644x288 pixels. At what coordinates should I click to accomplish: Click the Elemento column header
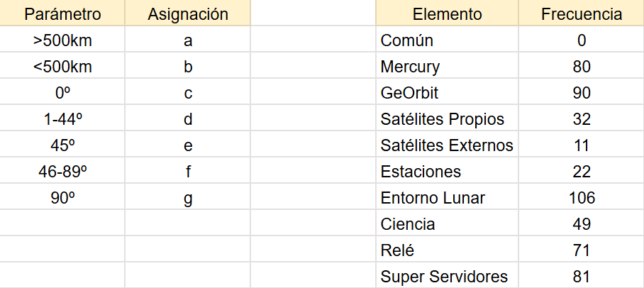point(447,14)
